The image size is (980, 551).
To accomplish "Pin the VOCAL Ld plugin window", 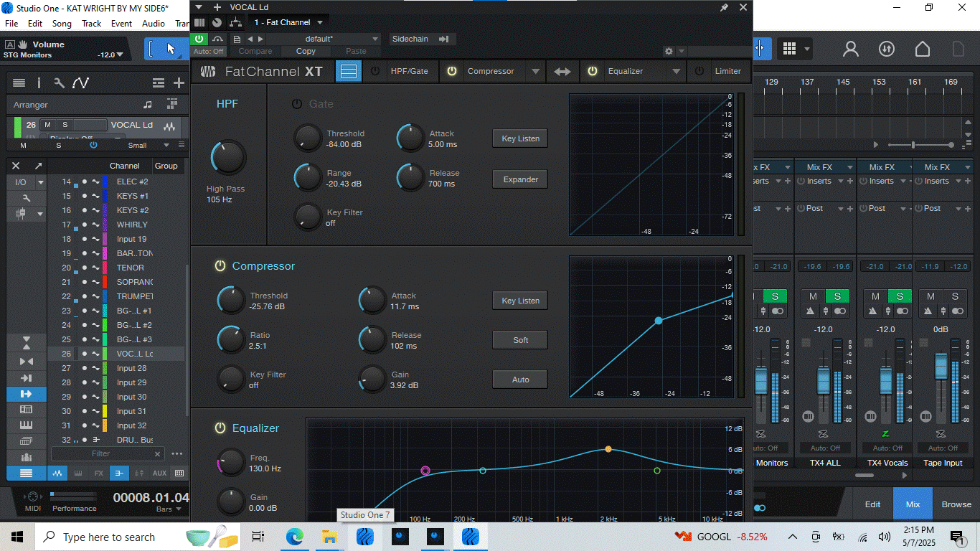I will pyautogui.click(x=725, y=7).
